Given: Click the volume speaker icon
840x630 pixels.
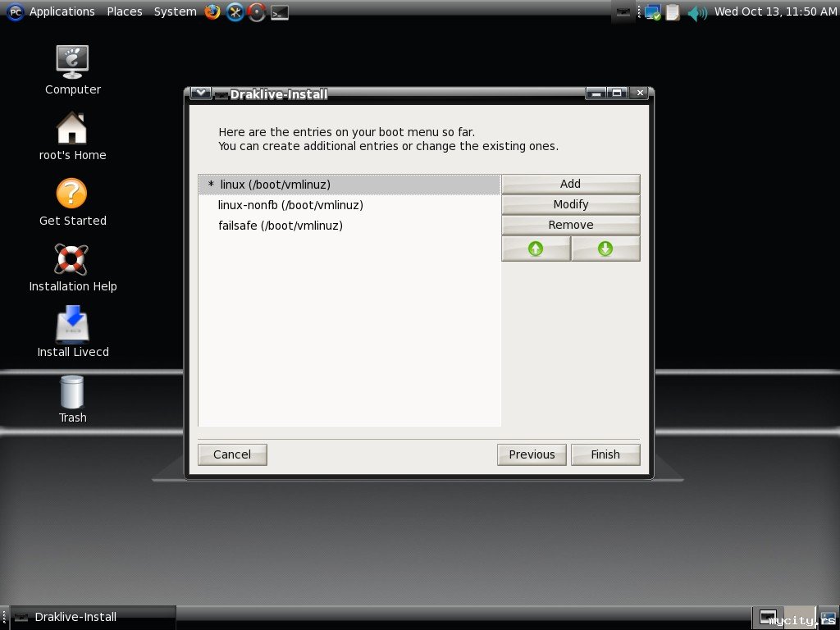Looking at the screenshot, I should [x=697, y=12].
